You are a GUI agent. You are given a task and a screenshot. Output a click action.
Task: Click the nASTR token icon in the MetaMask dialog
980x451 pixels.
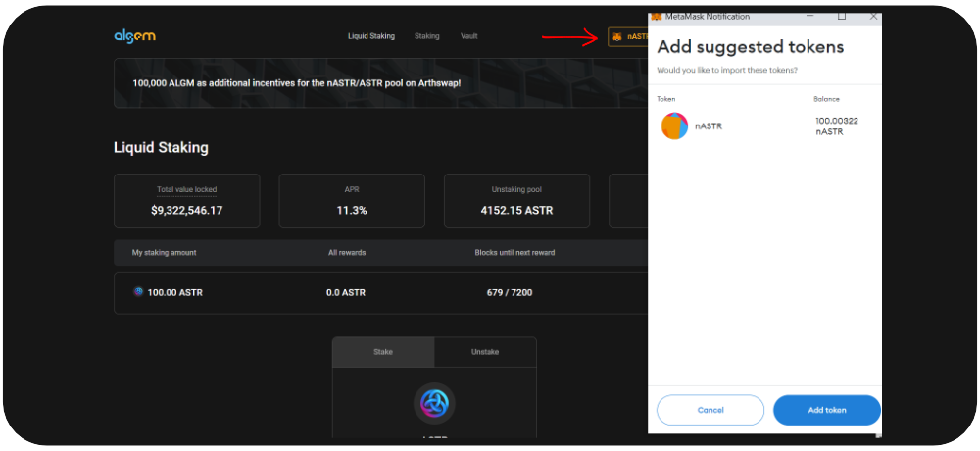674,126
